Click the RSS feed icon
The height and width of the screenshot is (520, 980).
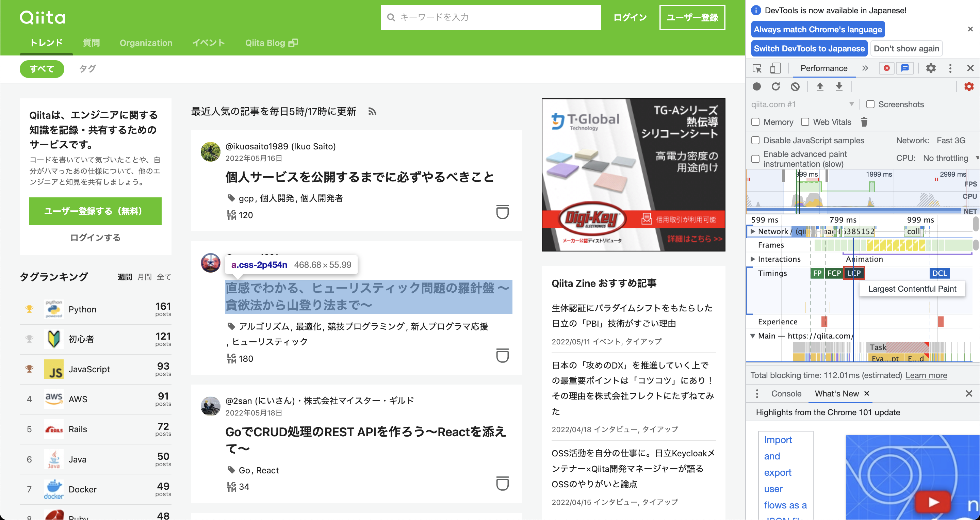point(372,112)
